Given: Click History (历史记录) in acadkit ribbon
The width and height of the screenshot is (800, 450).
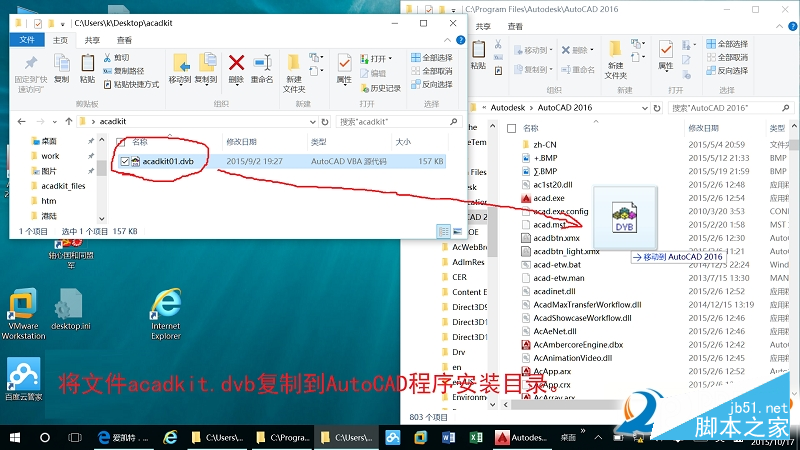Looking at the screenshot, I should click(381, 88).
